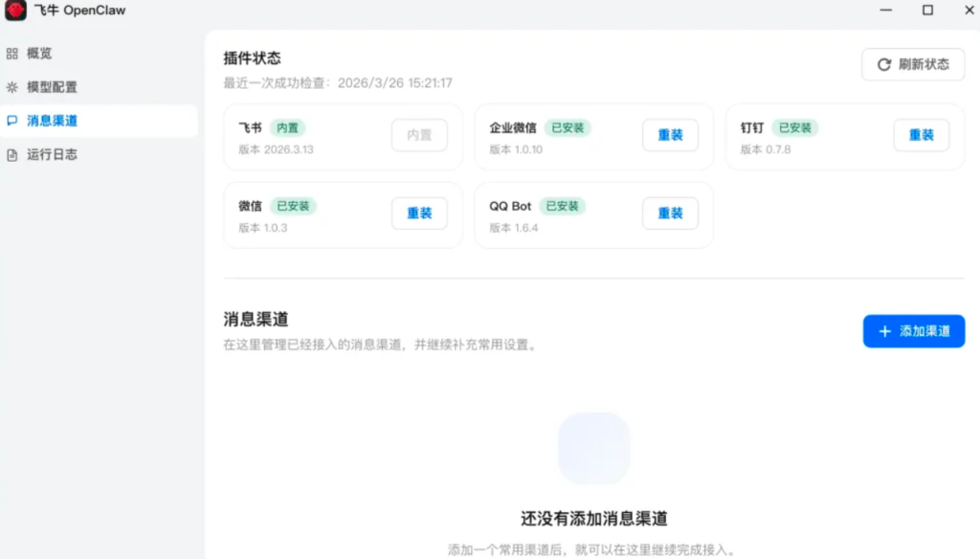This screenshot has height=559, width=980.
Task: Click the green 内置 badge beside 飞书
Action: coord(287,127)
